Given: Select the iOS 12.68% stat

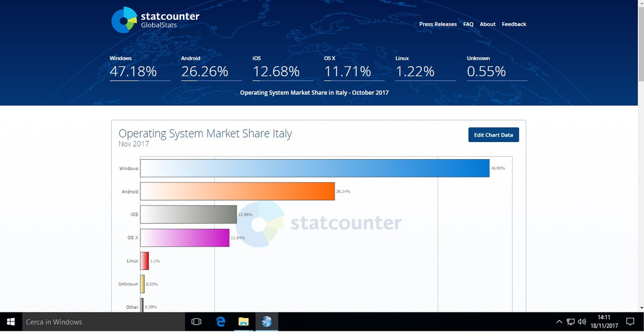Looking at the screenshot, I should [282, 68].
